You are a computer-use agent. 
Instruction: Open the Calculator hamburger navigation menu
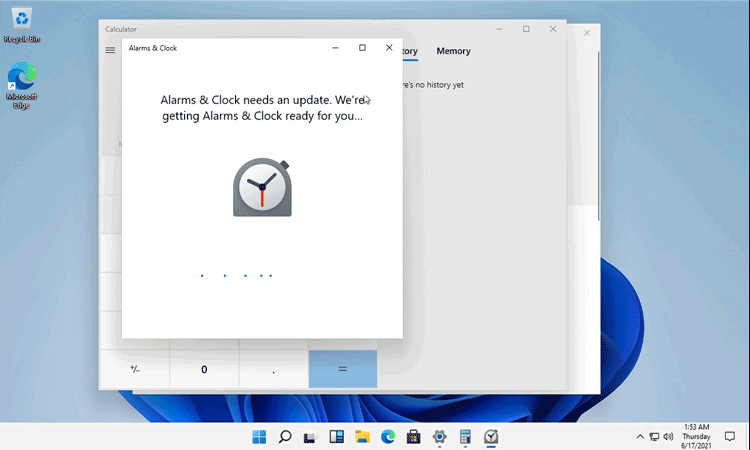110,50
